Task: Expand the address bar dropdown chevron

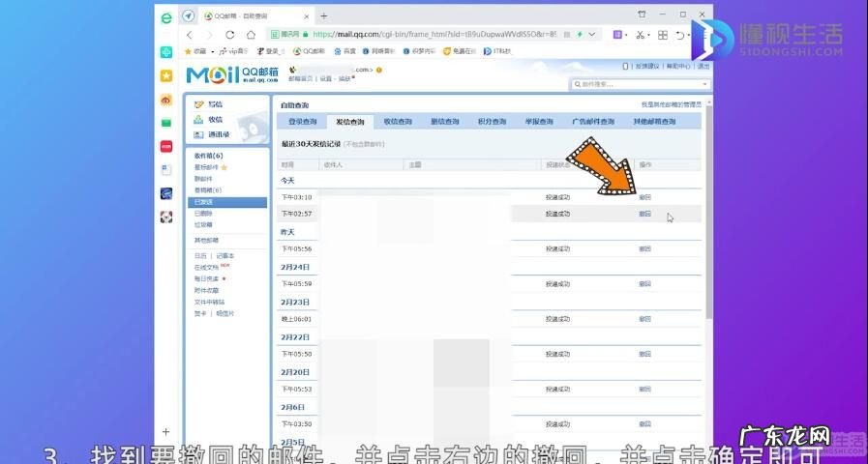Action: point(592,34)
